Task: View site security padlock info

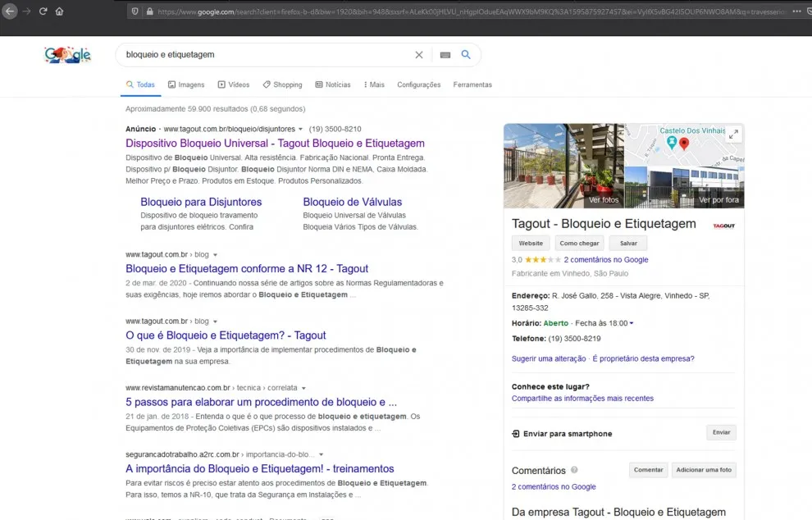Action: [149, 11]
